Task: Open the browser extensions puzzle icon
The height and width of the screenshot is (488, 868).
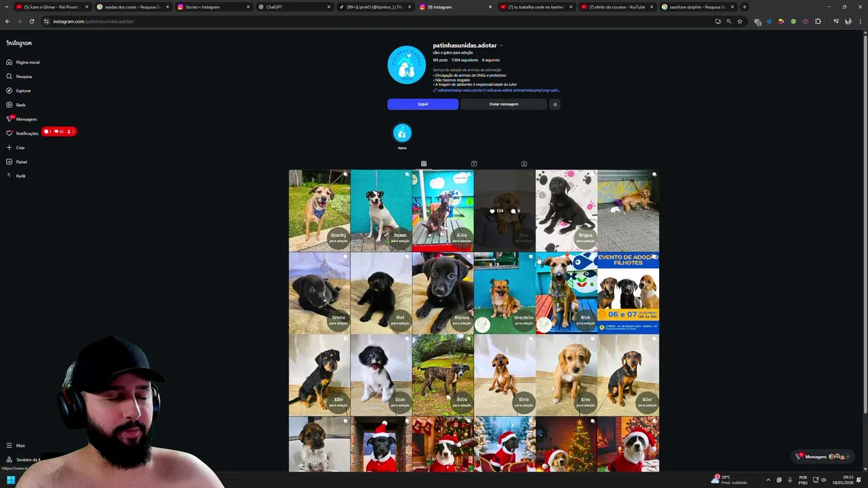Action: coord(818,21)
